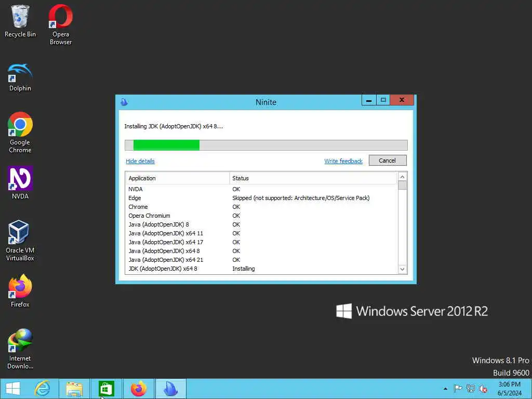Click the details list scroll up arrow
532x399 pixels.
402,177
